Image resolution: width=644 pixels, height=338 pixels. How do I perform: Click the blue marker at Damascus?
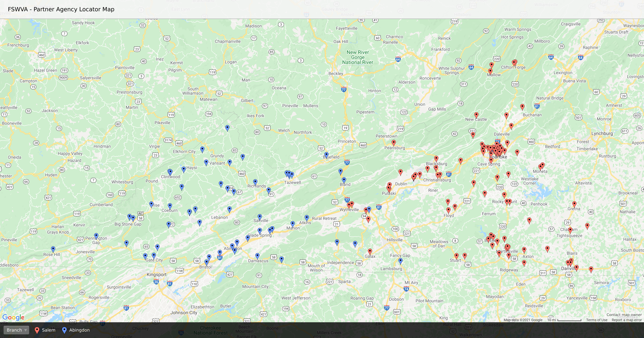tap(257, 256)
